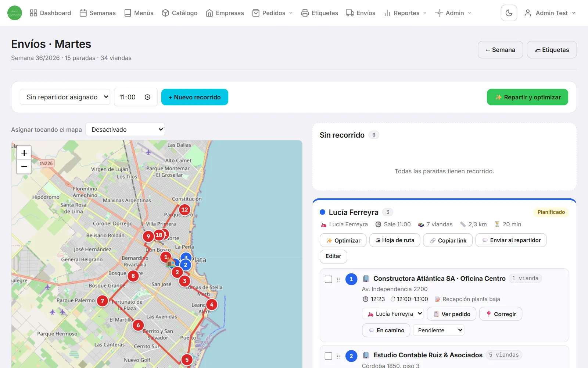This screenshot has width=588, height=368.
Task: Open Catálogo nav item
Action: [x=180, y=13]
